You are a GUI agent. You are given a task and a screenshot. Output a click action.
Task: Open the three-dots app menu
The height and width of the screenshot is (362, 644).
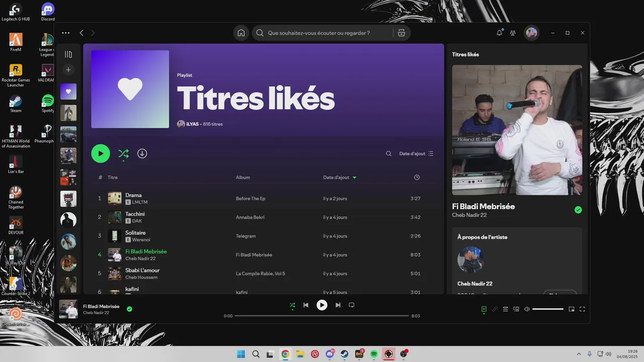tap(66, 33)
